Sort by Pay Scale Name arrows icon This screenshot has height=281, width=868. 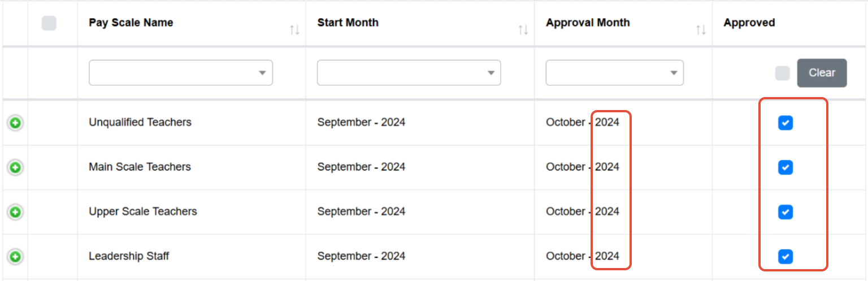pyautogui.click(x=294, y=30)
